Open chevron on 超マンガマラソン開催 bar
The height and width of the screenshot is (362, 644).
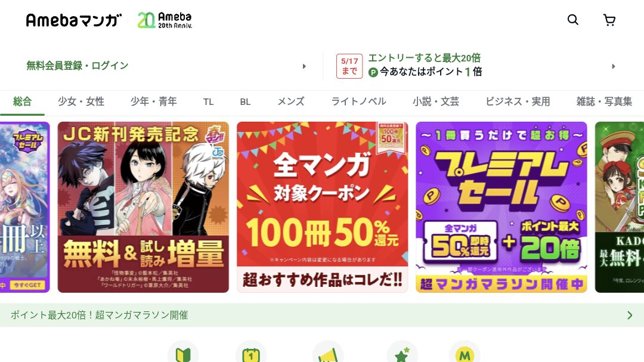(630, 315)
